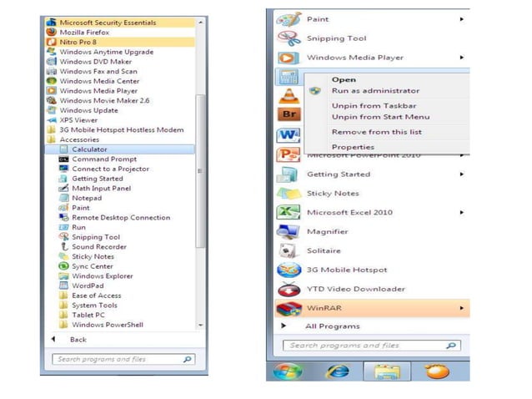Click the Sync Center green icon
This screenshot has height=399, width=532.
[x=63, y=266]
